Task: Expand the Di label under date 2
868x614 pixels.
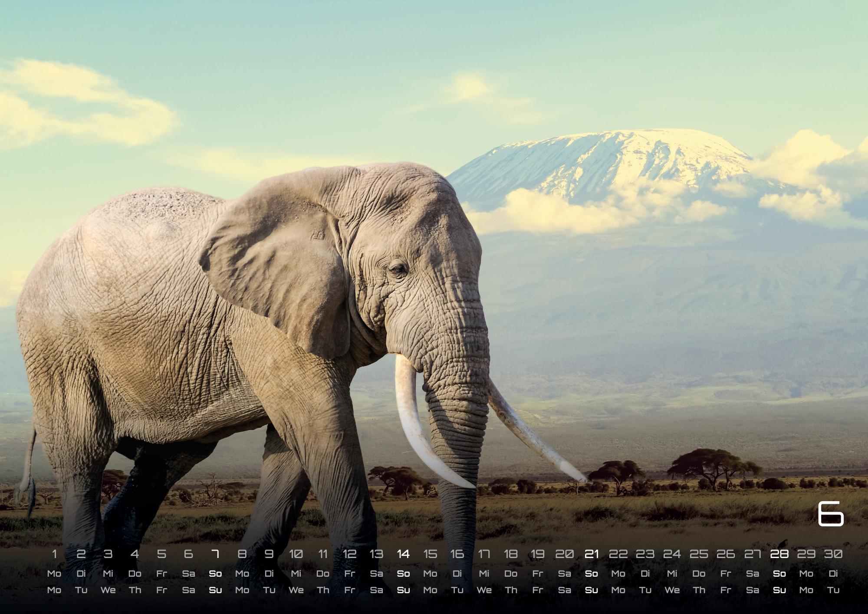Action: (x=82, y=573)
